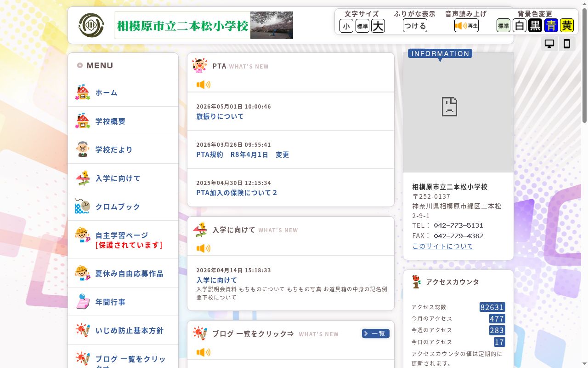Turn on furigana with つける button
Screen dimensions: 588x368
(415, 26)
